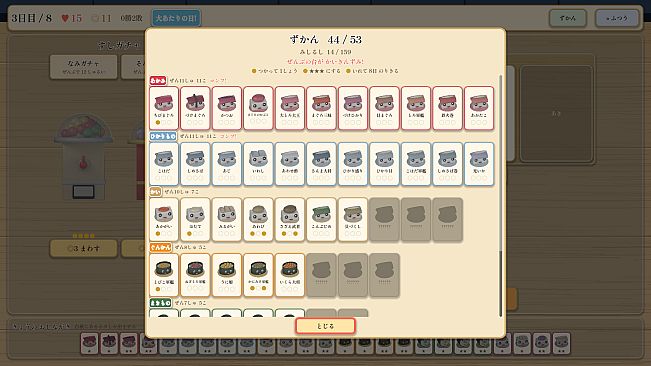The width and height of the screenshot is (651, 366).
Task: Select the ほたて card
Action: pyautogui.click(x=196, y=220)
